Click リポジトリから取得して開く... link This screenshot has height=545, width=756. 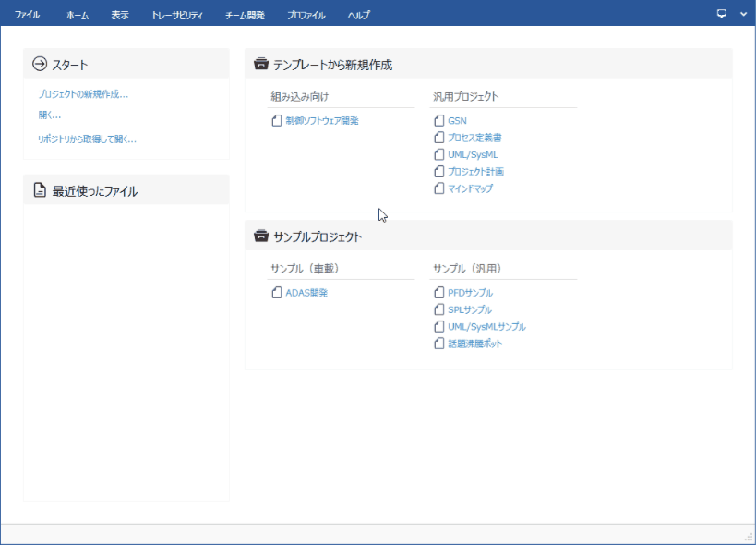click(x=87, y=139)
